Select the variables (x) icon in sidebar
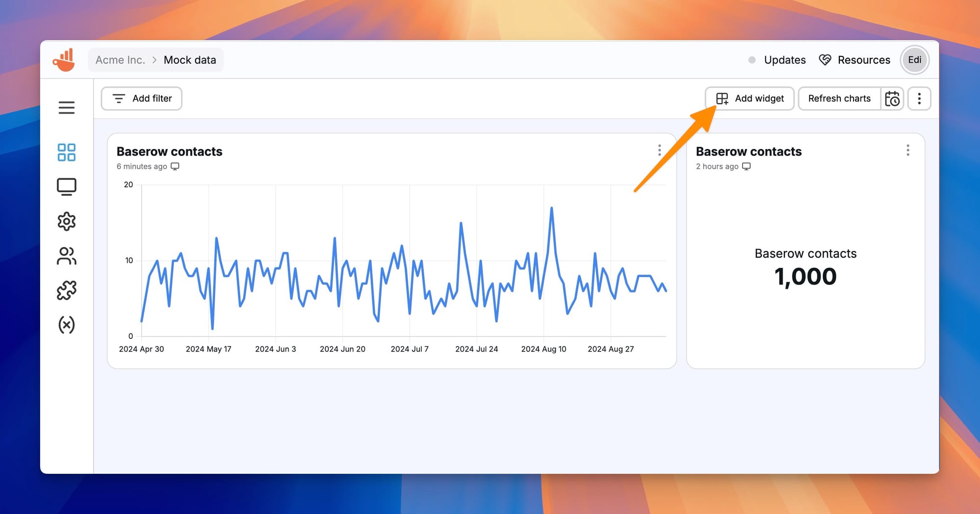Image resolution: width=980 pixels, height=514 pixels. [x=67, y=325]
